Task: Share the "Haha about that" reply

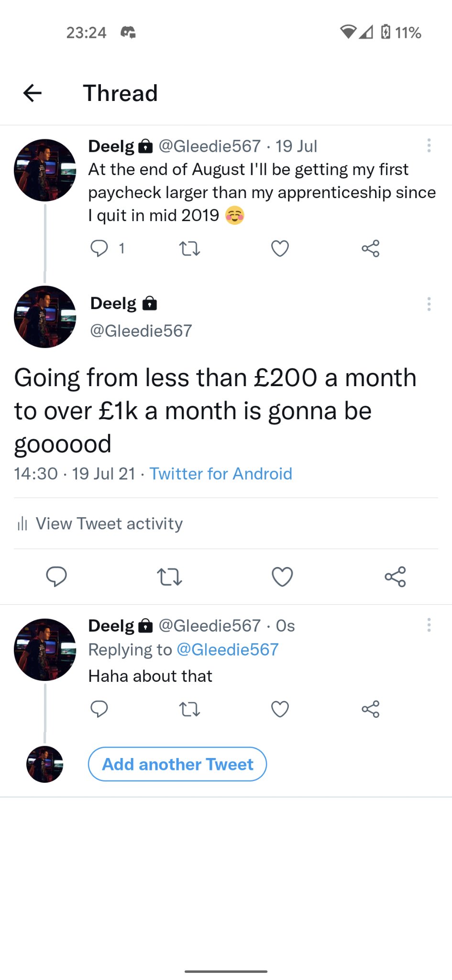Action: tap(370, 709)
